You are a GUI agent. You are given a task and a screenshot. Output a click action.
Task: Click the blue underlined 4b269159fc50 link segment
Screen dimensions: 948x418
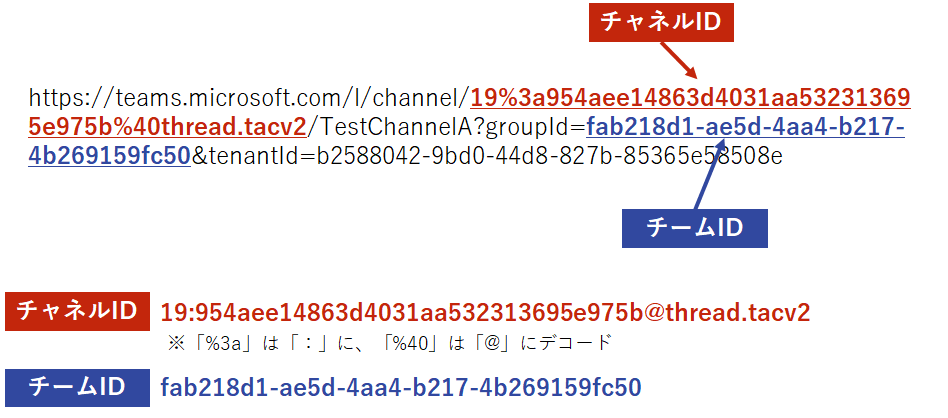[x=109, y=157]
